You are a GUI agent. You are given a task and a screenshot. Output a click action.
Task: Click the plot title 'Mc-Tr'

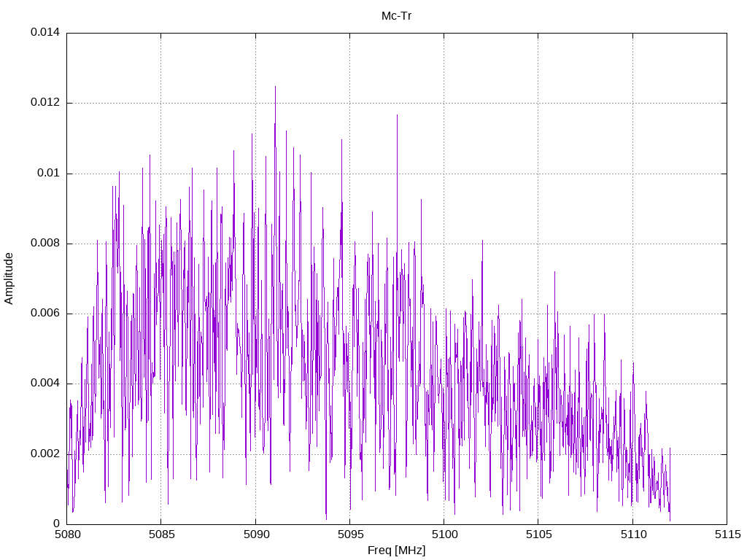point(396,16)
